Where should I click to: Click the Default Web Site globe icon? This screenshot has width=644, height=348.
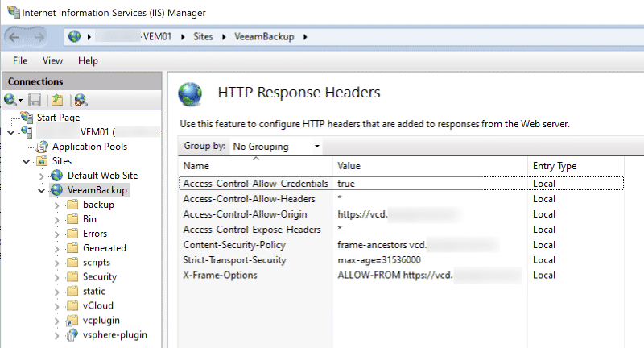pos(56,176)
